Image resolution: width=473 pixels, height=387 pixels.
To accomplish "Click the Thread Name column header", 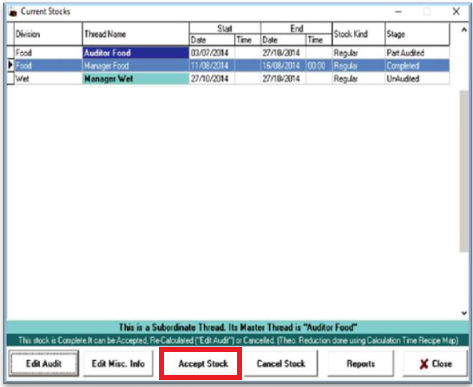I will pyautogui.click(x=136, y=34).
